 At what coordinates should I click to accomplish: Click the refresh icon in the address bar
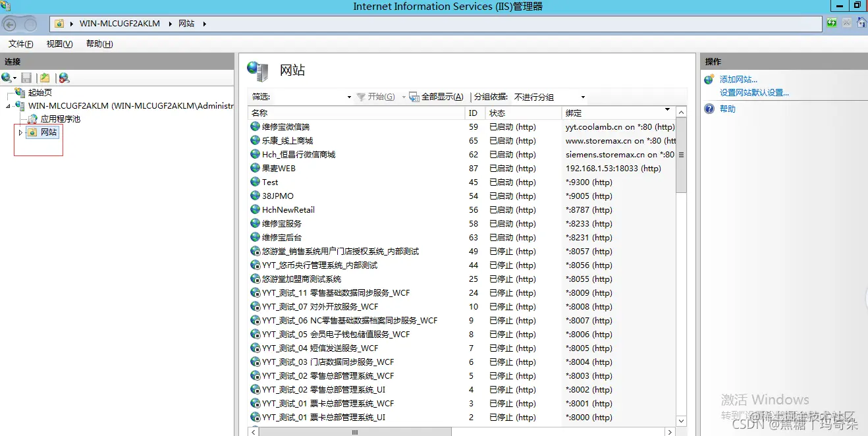831,24
